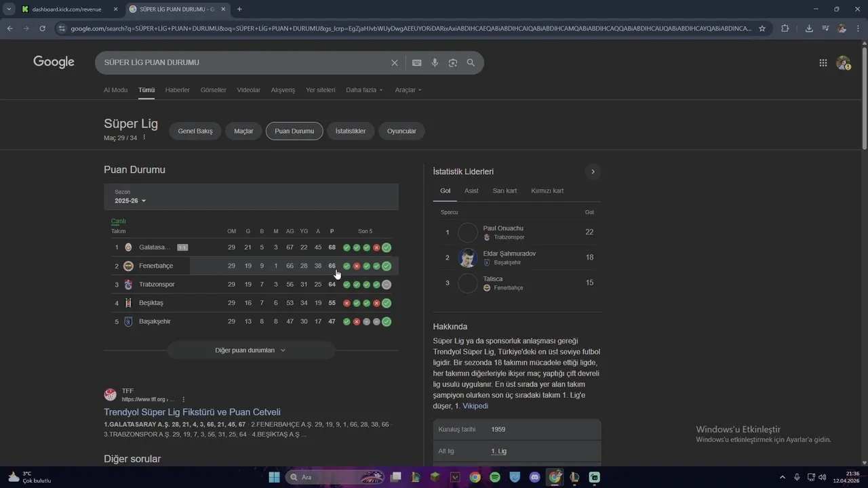Click the magnifier search button
This screenshot has width=868, height=488.
(471, 62)
